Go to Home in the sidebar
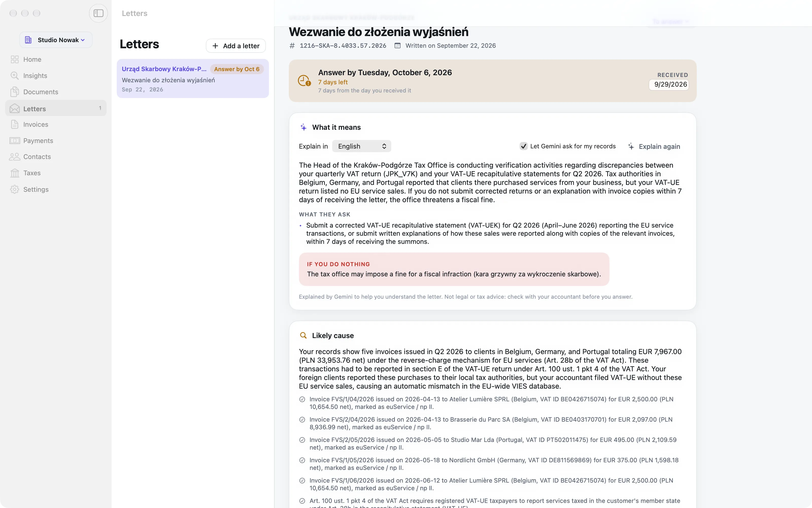 tap(56, 59)
